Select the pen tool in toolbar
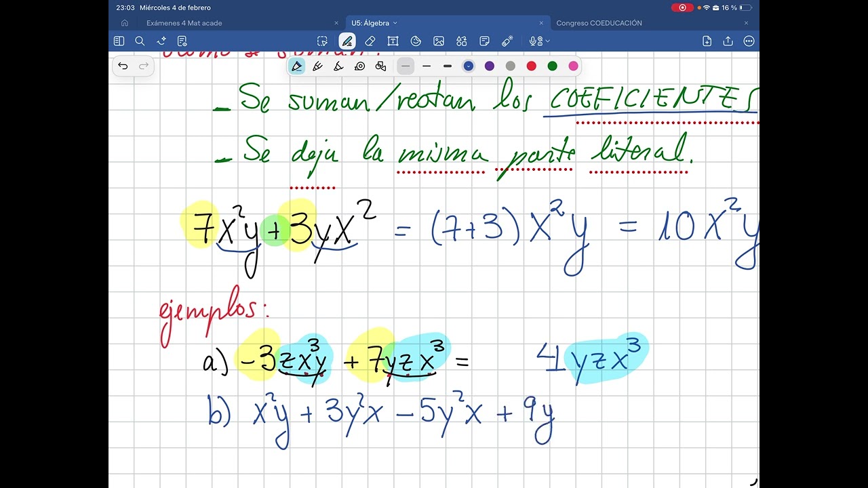The image size is (868, 488). [x=347, y=41]
